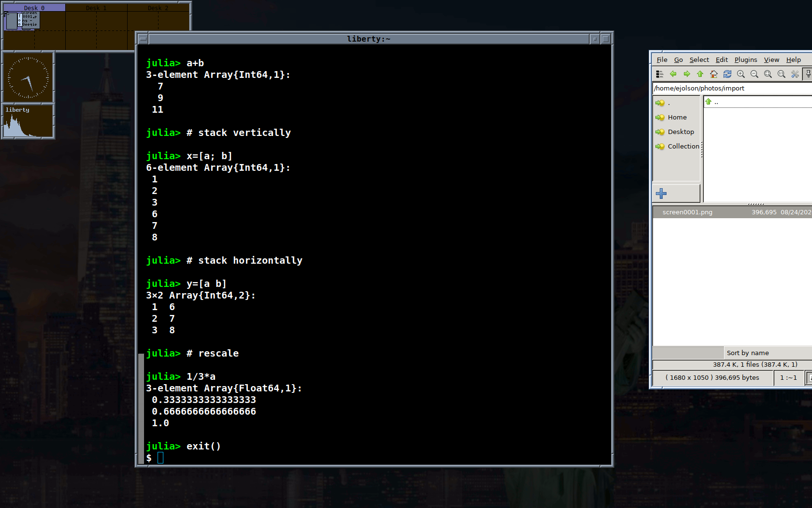
Task: Click the Zoom out magnifier icon
Action: tap(754, 74)
